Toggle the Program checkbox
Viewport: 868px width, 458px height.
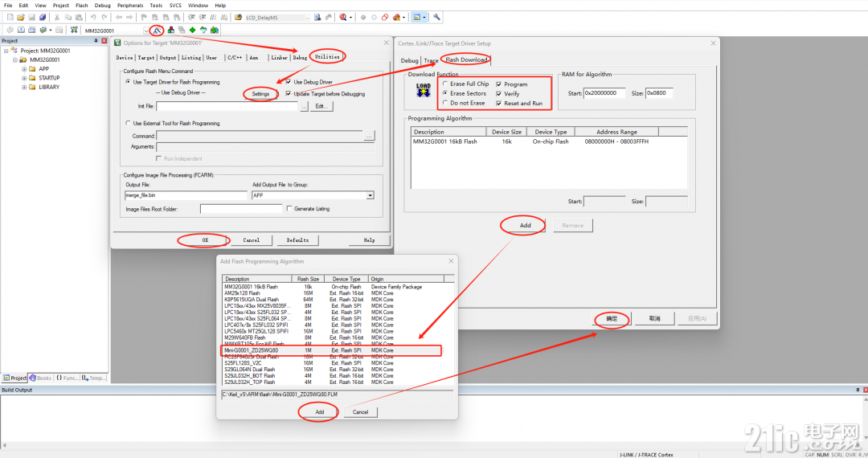[499, 84]
